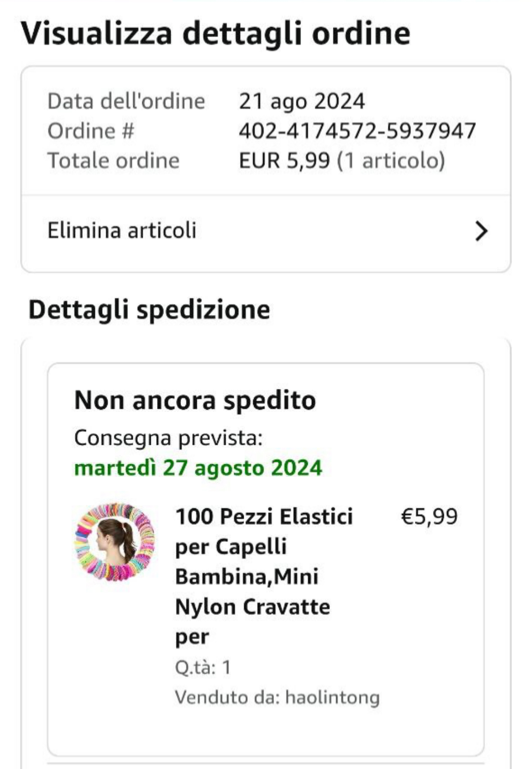The width and height of the screenshot is (532, 769).
Task: Click the order total EUR 5,99
Action: (285, 160)
